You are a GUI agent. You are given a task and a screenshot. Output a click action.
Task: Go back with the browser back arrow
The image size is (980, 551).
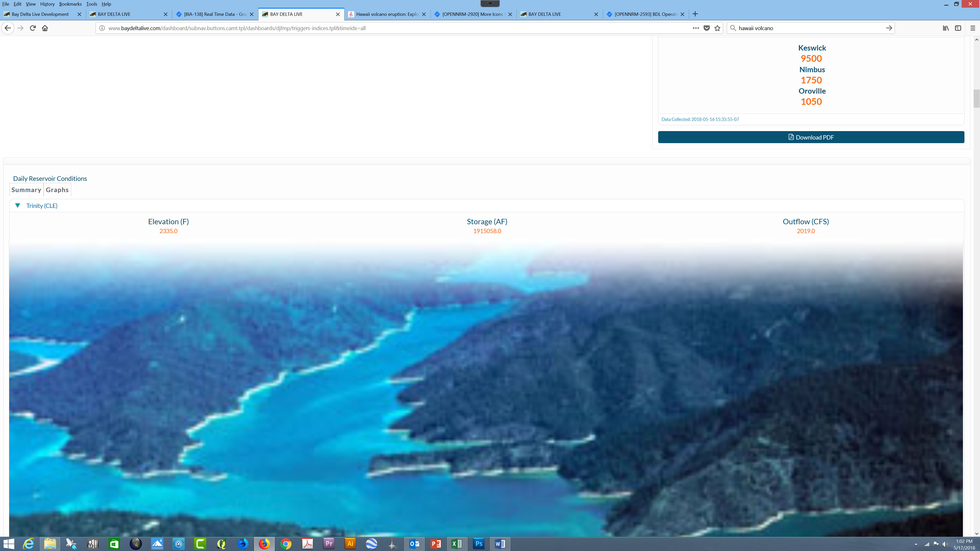(x=8, y=28)
